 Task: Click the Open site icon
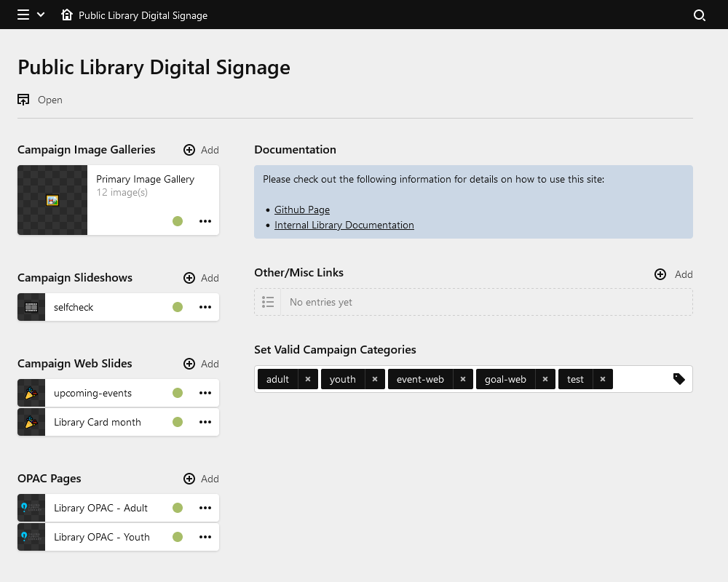(24, 100)
